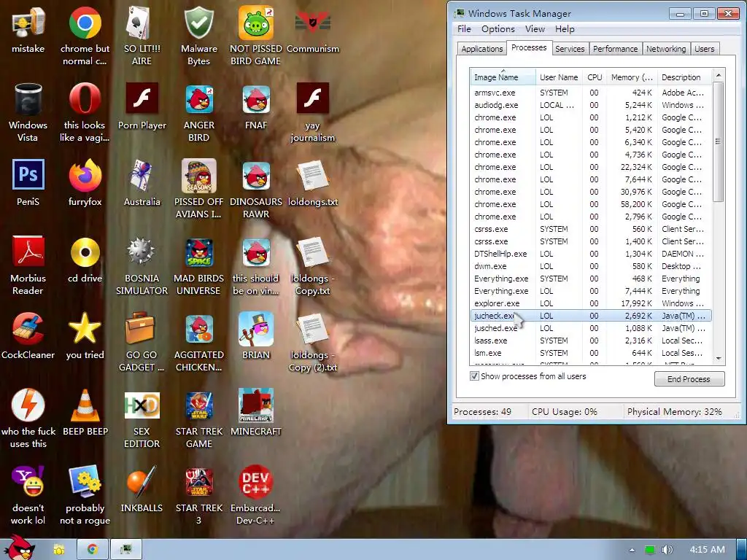Screen dimensions: 747x560
Task: Select the Malware Bytes shield icon
Action: coord(198,36)
